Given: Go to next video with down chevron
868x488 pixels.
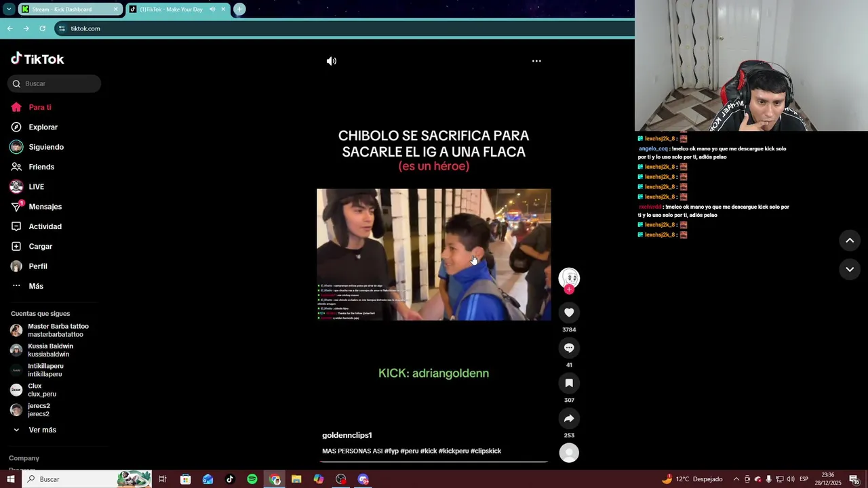Looking at the screenshot, I should 850,269.
